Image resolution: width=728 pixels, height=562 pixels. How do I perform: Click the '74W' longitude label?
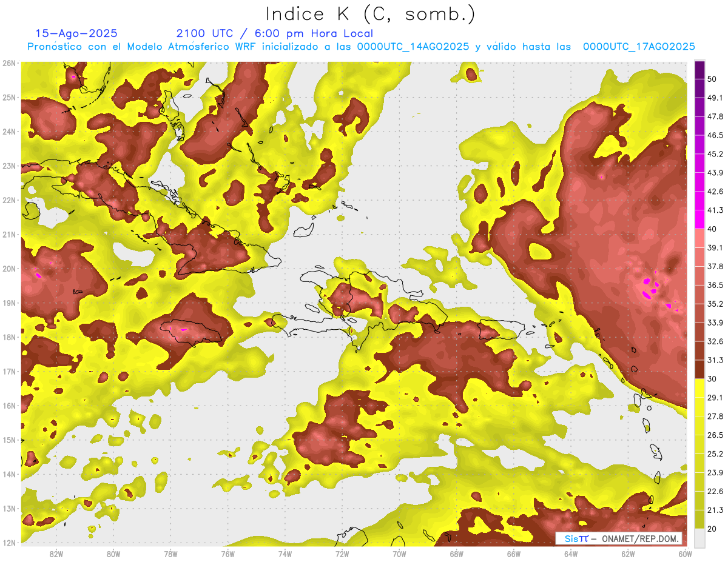[x=285, y=554]
